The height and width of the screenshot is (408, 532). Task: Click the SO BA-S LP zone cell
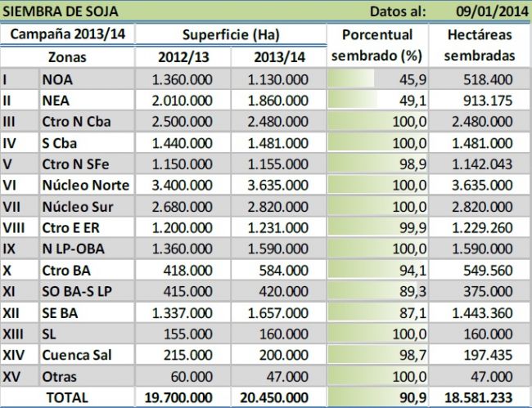(86, 291)
